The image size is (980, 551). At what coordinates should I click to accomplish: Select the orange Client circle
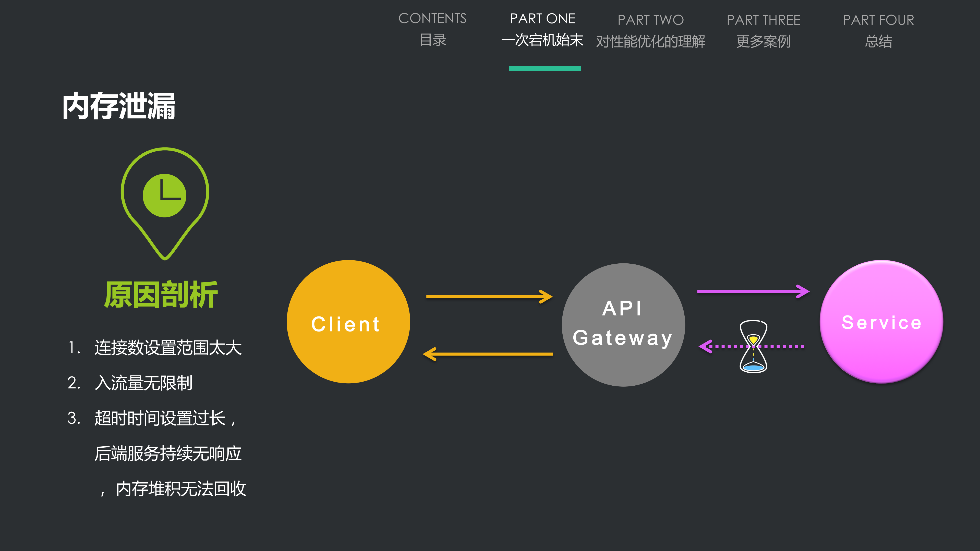click(348, 322)
